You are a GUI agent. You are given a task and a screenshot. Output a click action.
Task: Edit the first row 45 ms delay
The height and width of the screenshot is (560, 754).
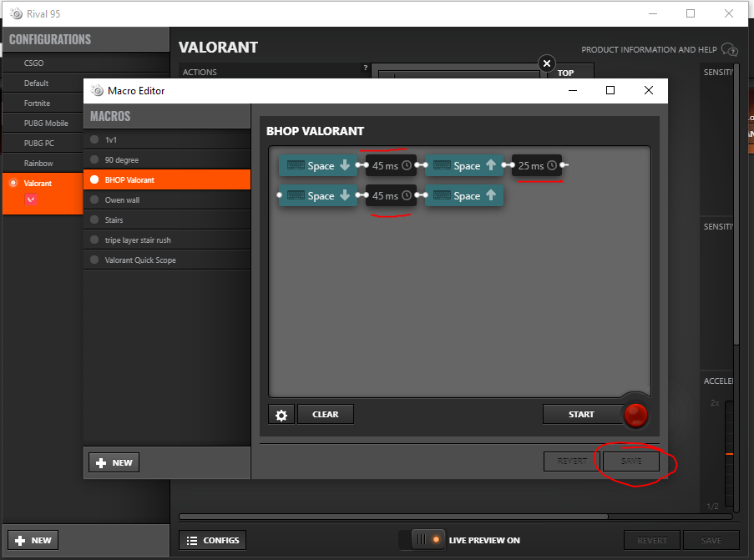tap(391, 165)
